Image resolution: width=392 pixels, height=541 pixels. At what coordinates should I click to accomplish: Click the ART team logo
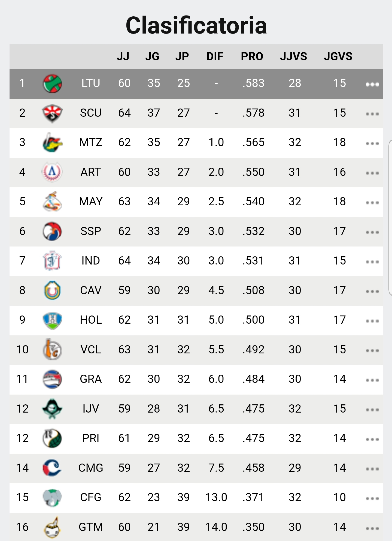point(52,172)
